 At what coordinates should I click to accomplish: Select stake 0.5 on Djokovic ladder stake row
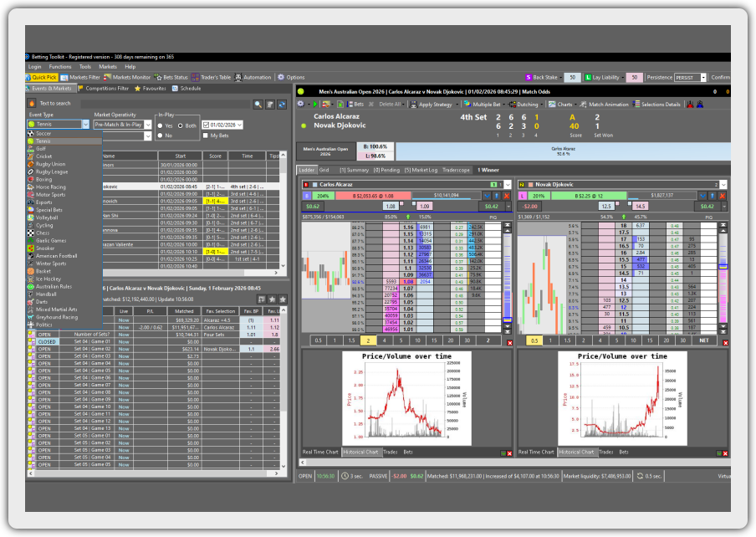pyautogui.click(x=534, y=340)
